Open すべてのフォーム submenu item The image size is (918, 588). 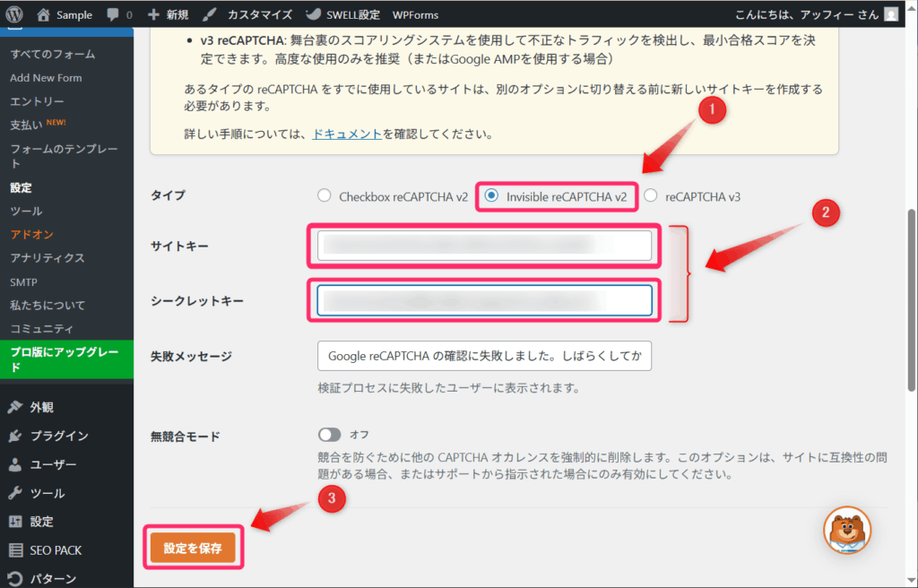(52, 54)
